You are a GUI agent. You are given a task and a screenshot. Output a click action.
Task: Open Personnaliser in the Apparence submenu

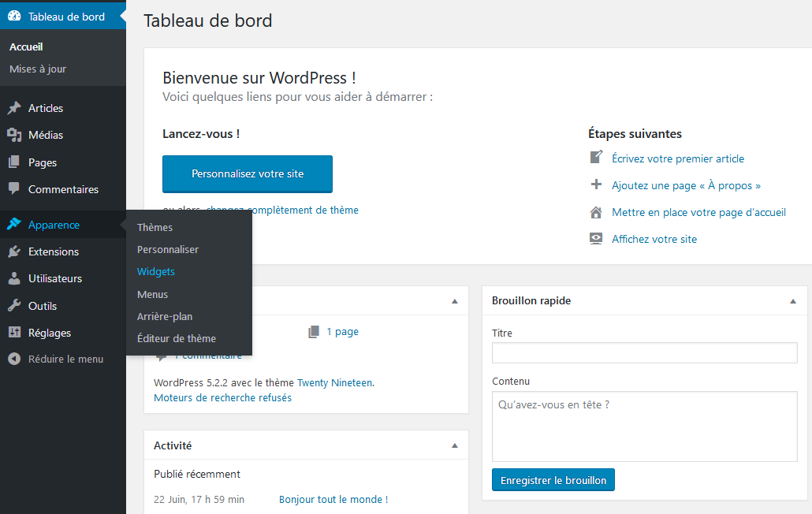[x=168, y=249]
